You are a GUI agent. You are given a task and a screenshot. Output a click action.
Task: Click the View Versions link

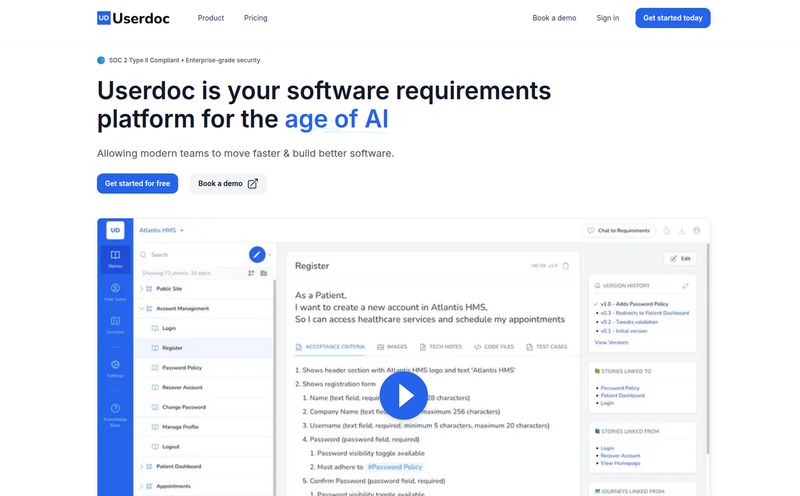611,342
